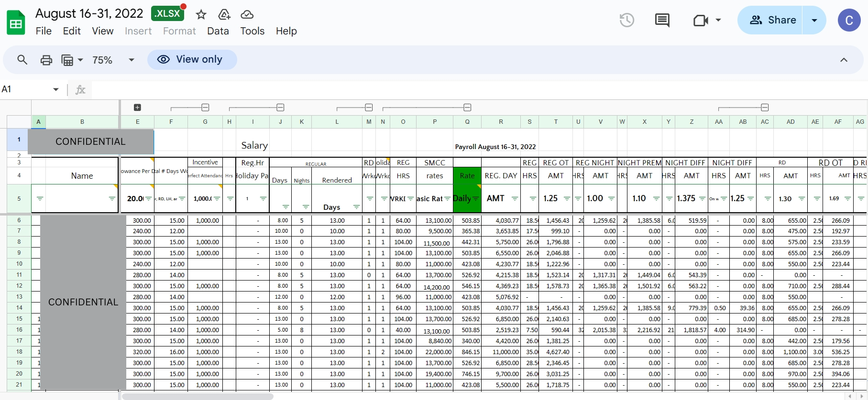Click the View only button
This screenshot has height=400, width=868.
(192, 59)
